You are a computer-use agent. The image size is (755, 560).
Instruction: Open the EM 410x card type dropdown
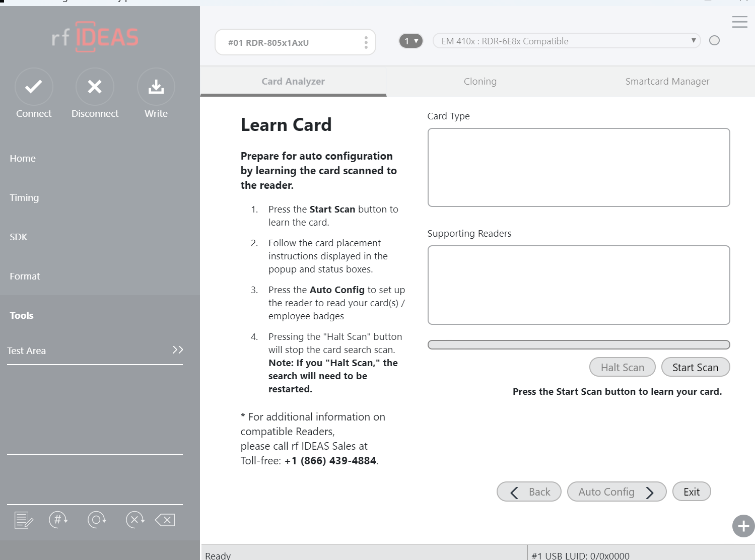click(566, 41)
